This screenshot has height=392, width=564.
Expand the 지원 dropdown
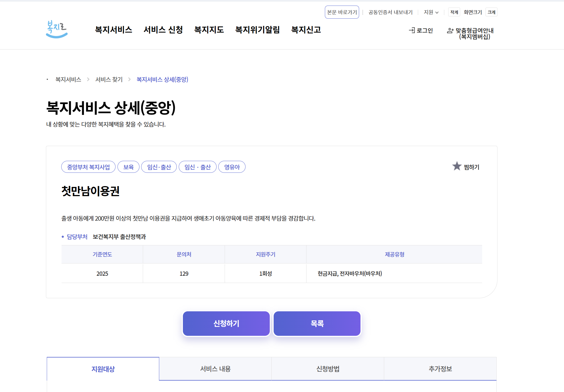[431, 12]
